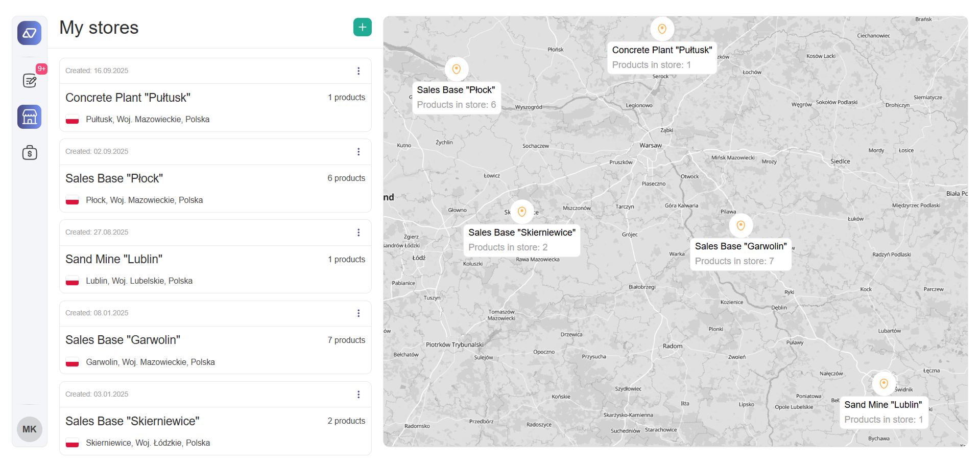Open the options menu for Concrete Plant "Pułtusk"
The width and height of the screenshot is (980, 461).
[x=358, y=71]
